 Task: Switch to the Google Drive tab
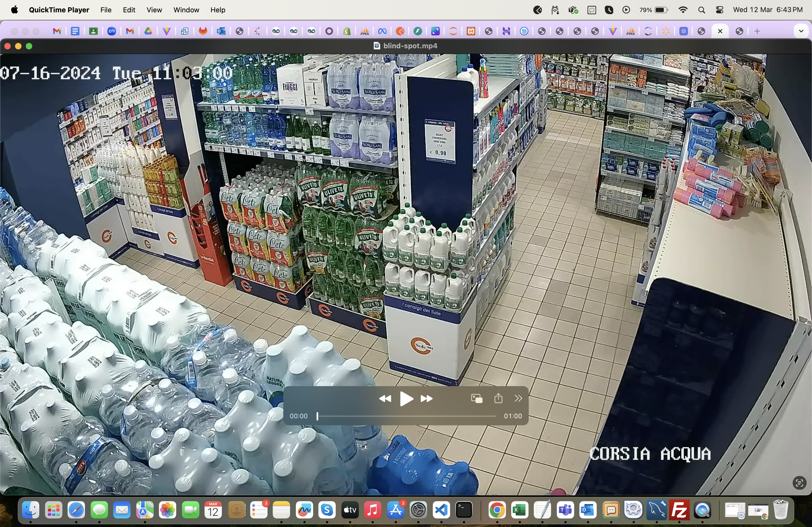148,31
